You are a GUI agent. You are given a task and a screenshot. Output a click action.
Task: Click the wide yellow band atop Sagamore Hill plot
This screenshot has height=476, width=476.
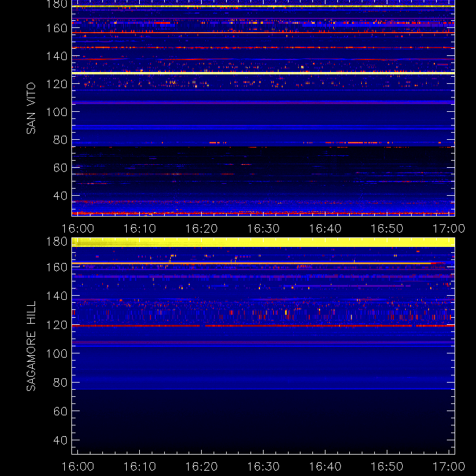[263, 242]
